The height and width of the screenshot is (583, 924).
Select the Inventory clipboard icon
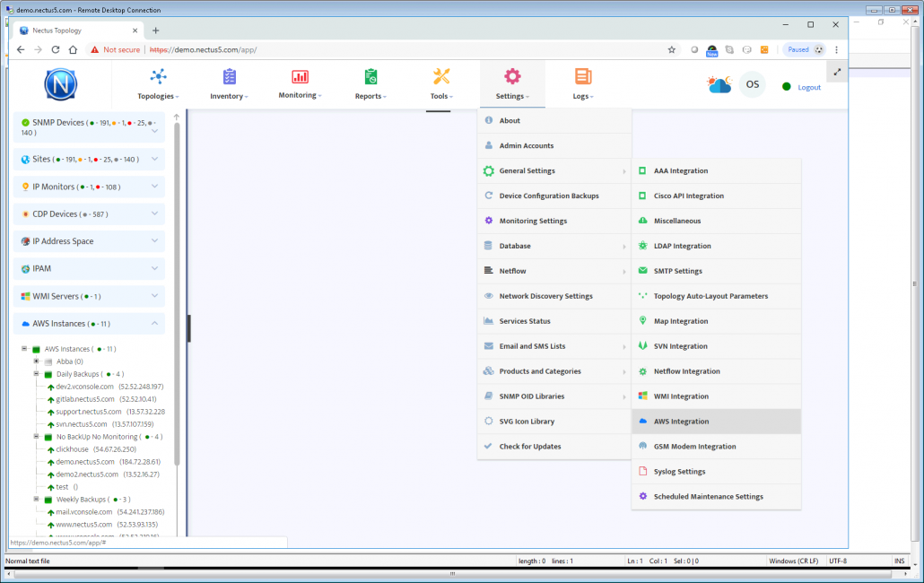pos(229,79)
